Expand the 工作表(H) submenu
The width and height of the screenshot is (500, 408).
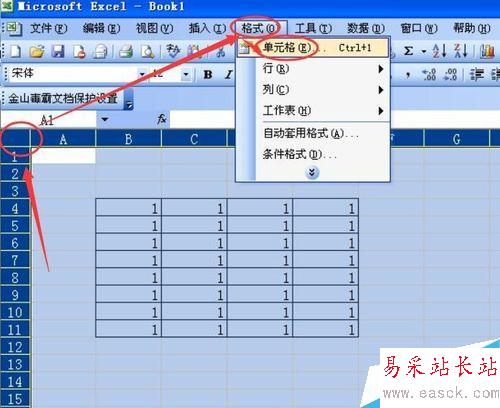pos(381,110)
